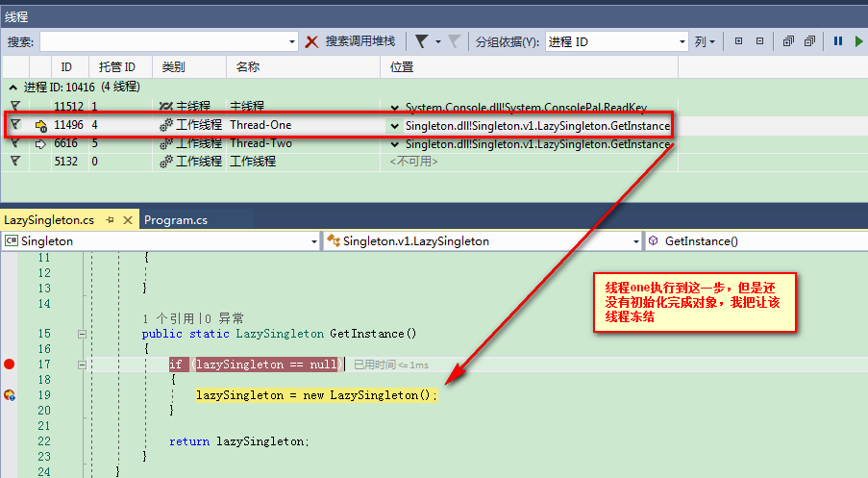This screenshot has width=868, height=478.
Task: Click the collapse call stacks icon
Action: point(809,41)
